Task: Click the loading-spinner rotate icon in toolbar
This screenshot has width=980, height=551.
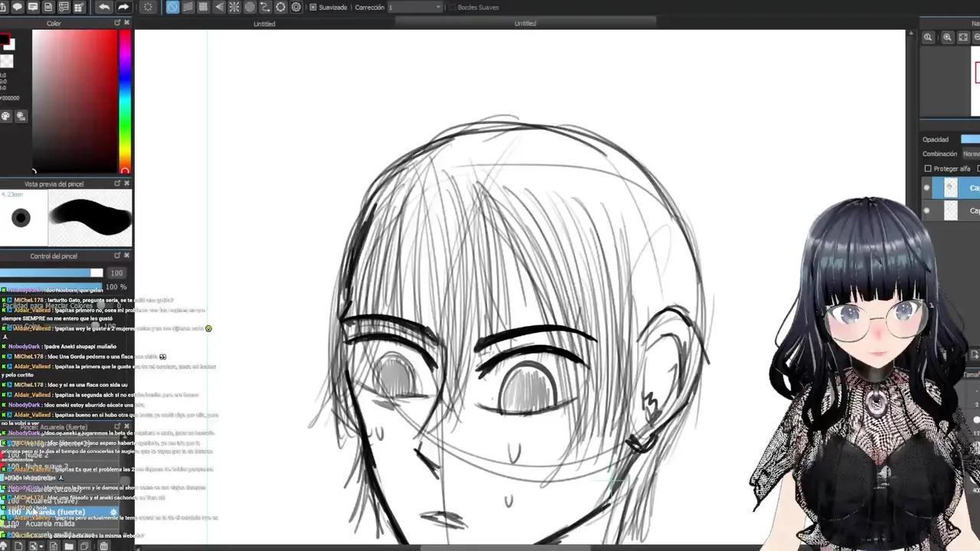Action: (148, 7)
